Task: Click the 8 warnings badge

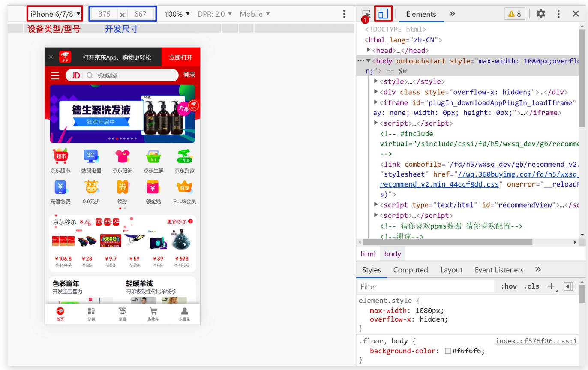Action: (x=515, y=14)
